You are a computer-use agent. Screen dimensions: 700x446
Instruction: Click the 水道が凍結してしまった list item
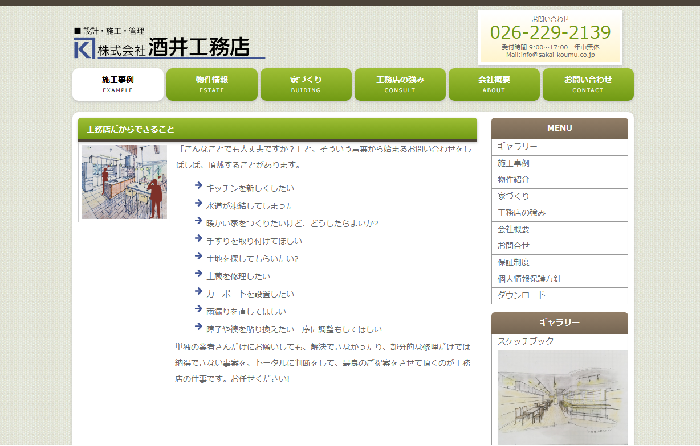(x=248, y=206)
